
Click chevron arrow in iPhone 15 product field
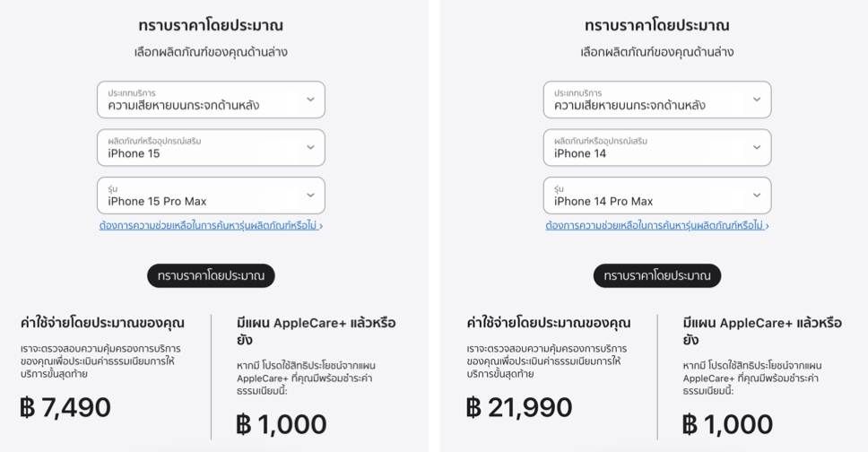click(x=310, y=148)
